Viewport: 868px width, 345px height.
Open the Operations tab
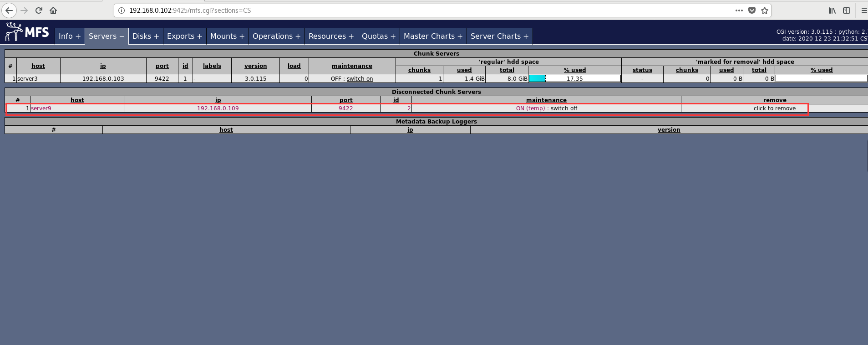pos(276,36)
